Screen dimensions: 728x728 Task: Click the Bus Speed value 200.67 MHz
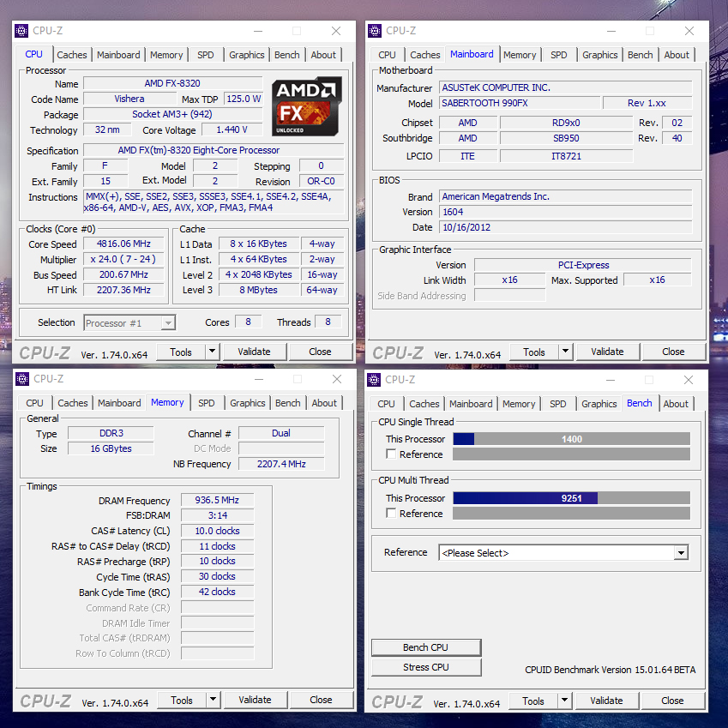[x=123, y=275]
